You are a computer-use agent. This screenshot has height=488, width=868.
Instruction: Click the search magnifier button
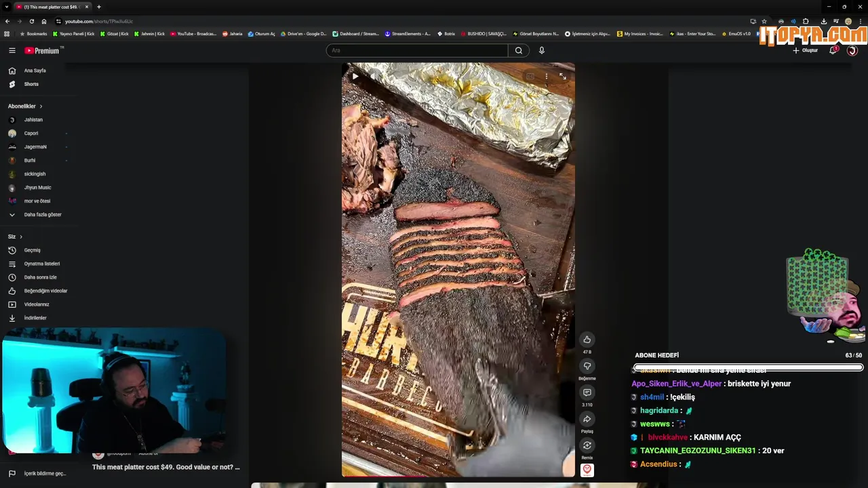(x=519, y=50)
